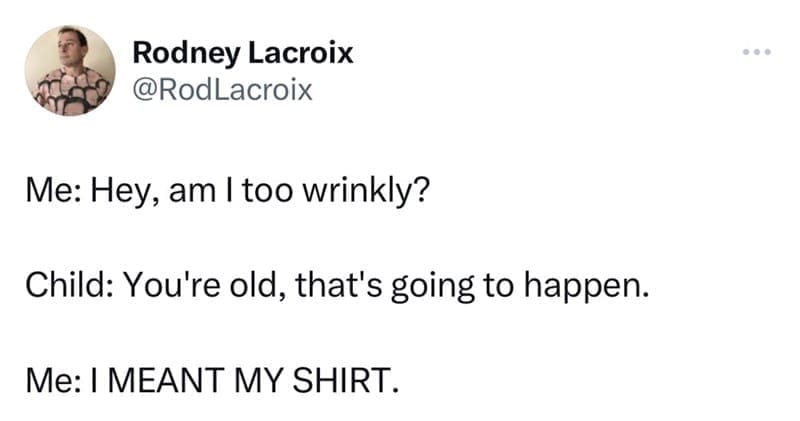Click the line 'I MEANT MY SHIRT.'
The width and height of the screenshot is (800, 421).
point(243,380)
